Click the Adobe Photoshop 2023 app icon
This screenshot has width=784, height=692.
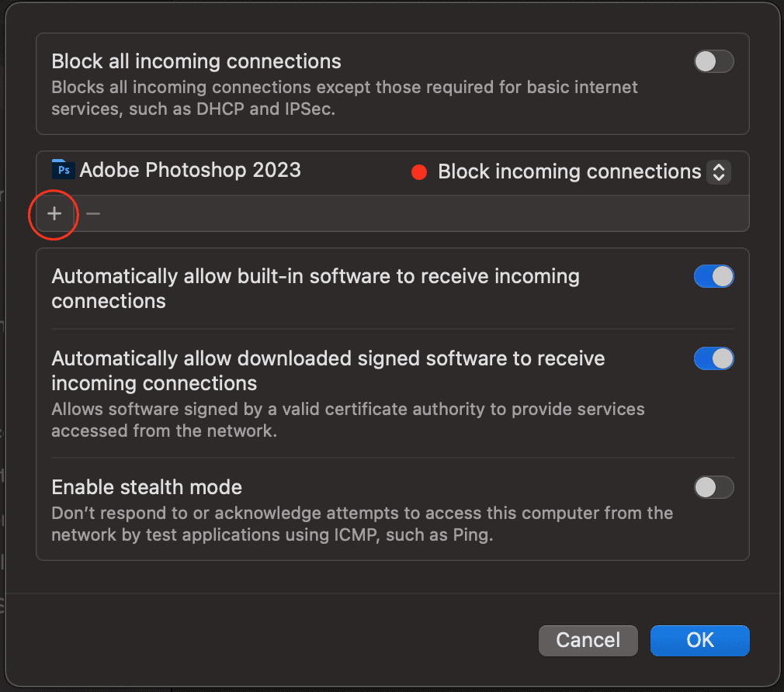(63, 169)
